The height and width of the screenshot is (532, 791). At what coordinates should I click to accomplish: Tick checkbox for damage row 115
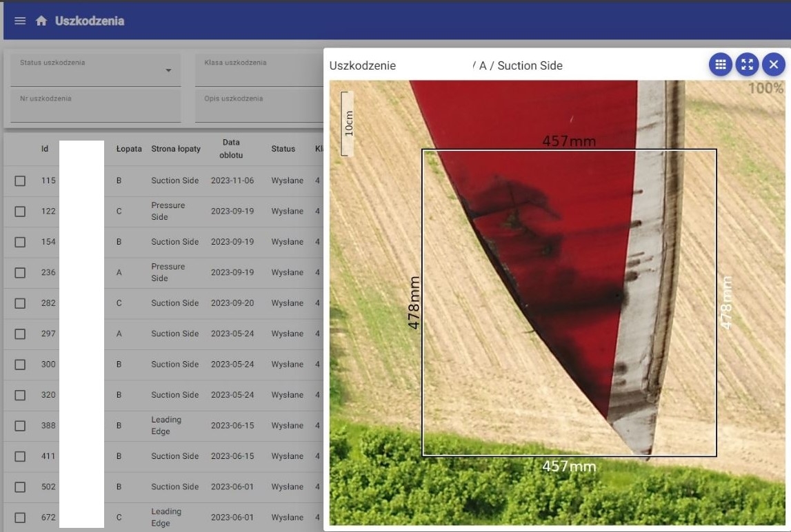[x=20, y=181]
